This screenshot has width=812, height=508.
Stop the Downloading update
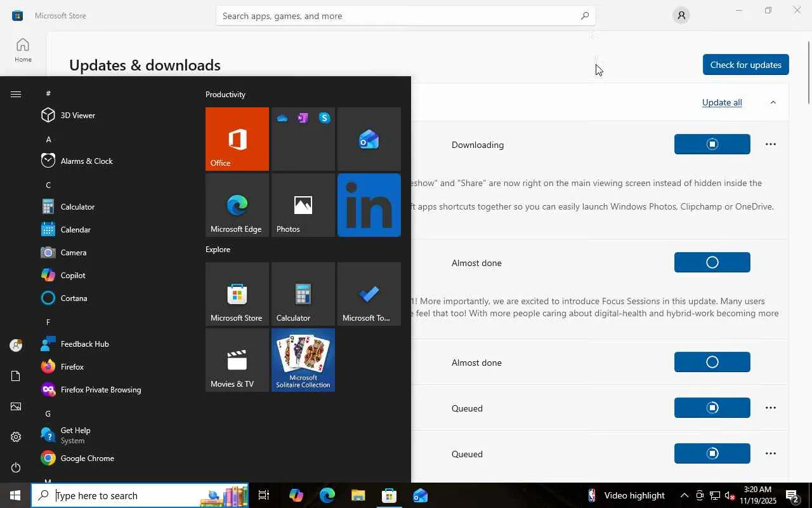[x=712, y=144]
